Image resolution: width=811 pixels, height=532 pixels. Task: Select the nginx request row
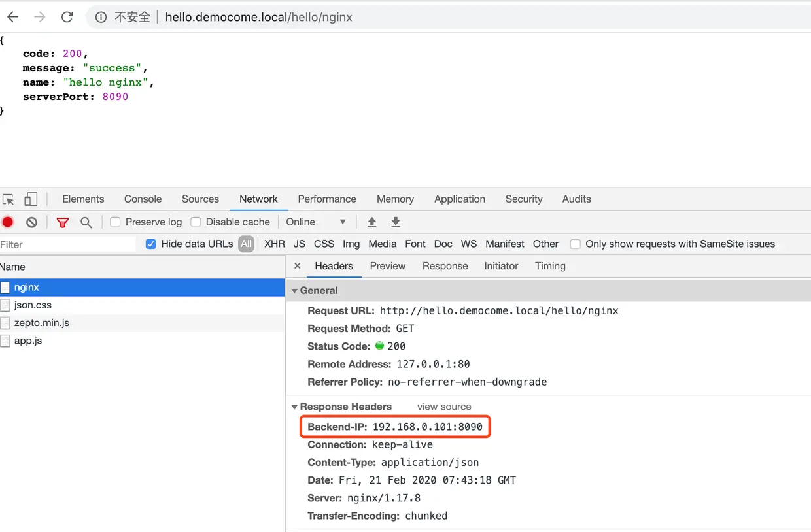point(142,287)
